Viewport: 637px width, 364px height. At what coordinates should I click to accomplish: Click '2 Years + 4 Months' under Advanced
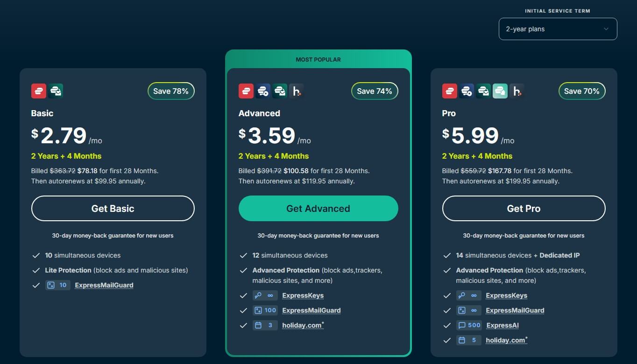click(x=274, y=156)
